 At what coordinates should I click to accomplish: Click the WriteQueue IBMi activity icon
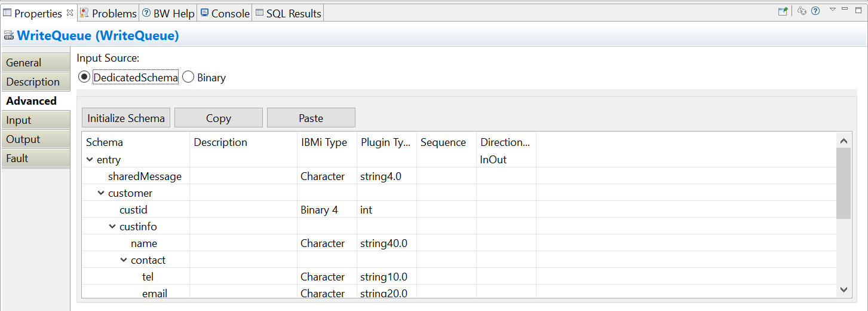coord(8,36)
